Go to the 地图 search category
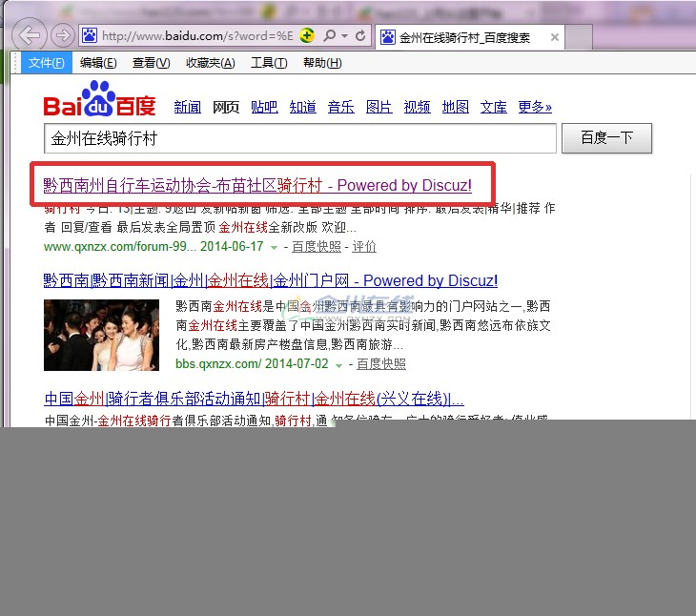This screenshot has height=616, width=696. pyautogui.click(x=456, y=107)
